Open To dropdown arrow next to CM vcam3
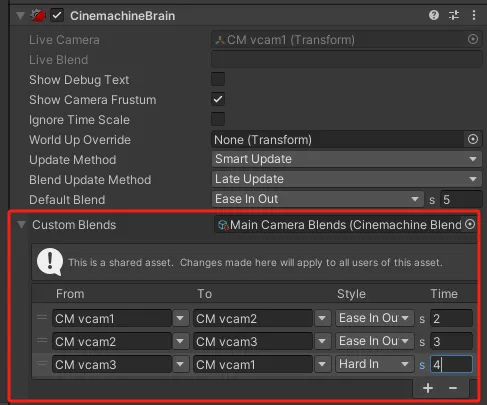The height and width of the screenshot is (405, 487). (x=322, y=341)
